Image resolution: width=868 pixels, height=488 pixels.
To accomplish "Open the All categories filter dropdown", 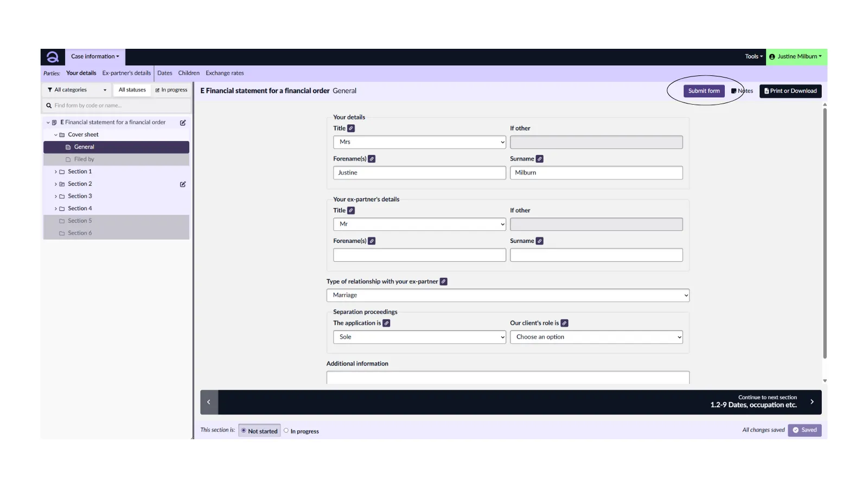I will click(x=76, y=90).
